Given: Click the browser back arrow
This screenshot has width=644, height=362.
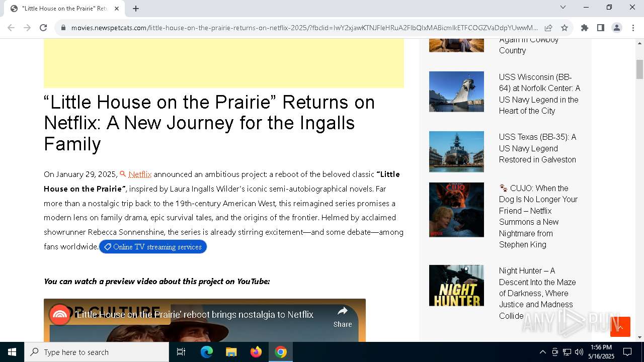Looking at the screenshot, I should click(11, 28).
